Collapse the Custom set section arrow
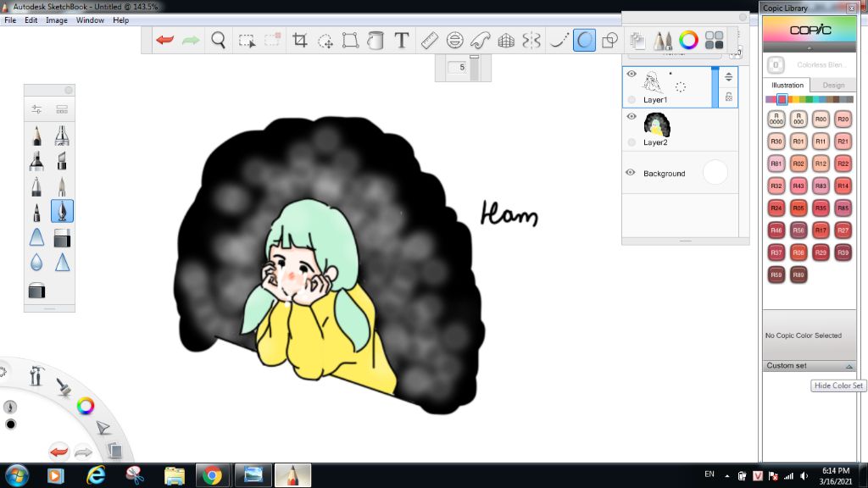868x488 pixels. point(849,366)
